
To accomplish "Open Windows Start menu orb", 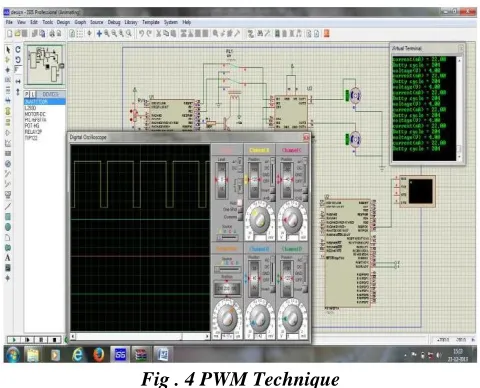I will (13, 355).
